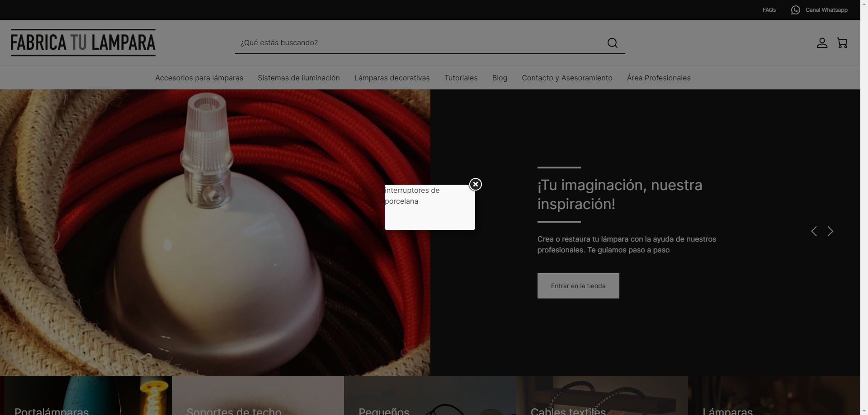Viewport: 868px width, 415px height.
Task: Click the interruptores de porcelana popup text
Action: click(412, 196)
